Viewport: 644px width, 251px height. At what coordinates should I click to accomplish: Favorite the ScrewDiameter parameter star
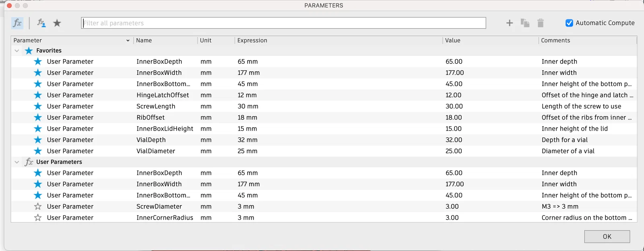(x=38, y=206)
